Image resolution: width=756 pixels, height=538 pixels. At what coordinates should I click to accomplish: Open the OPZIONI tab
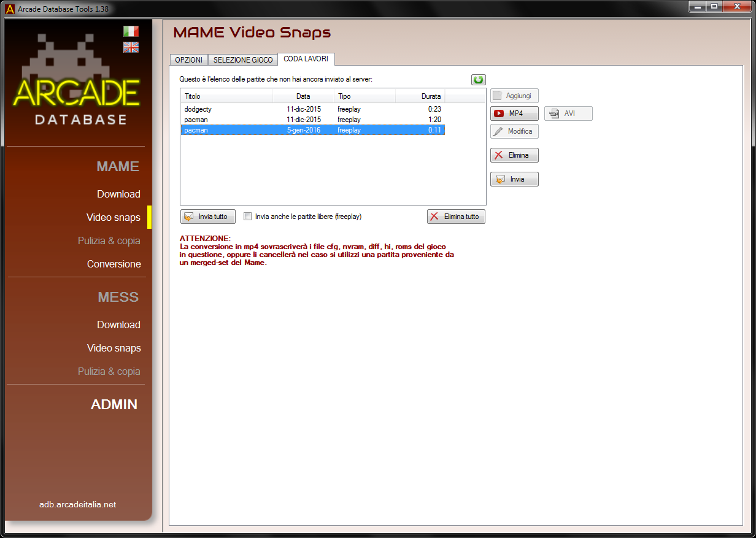[x=188, y=60]
